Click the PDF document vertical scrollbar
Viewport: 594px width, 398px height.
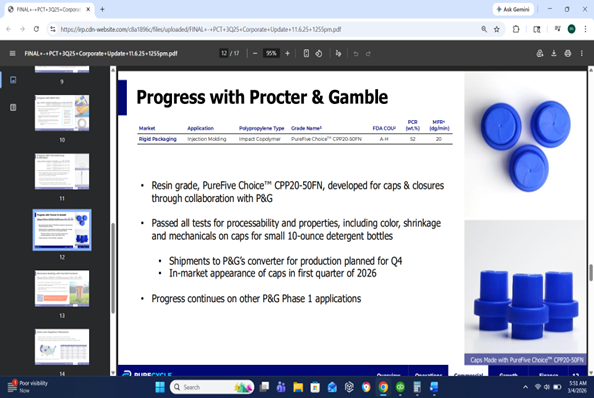pyautogui.click(x=591, y=273)
